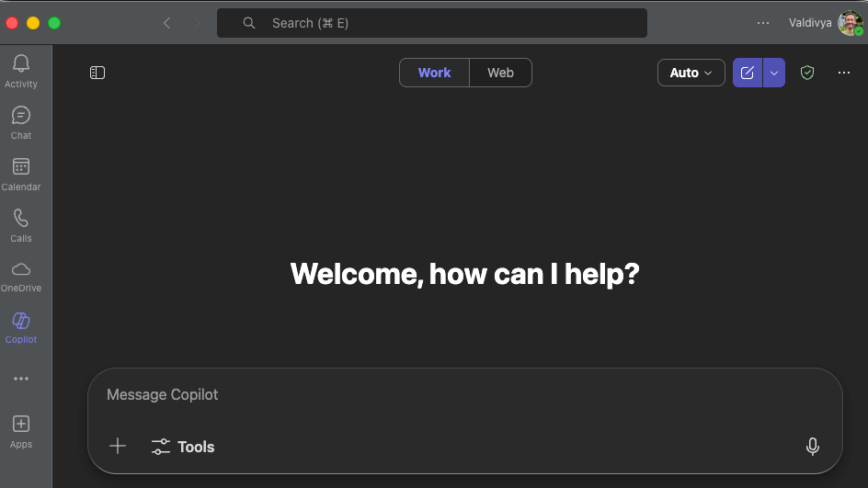Switch to the Work tab
868x488 pixels.
tap(435, 73)
